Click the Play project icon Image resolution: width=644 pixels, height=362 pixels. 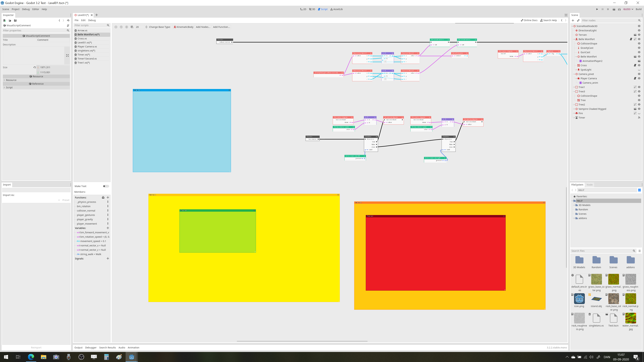tap(597, 9)
